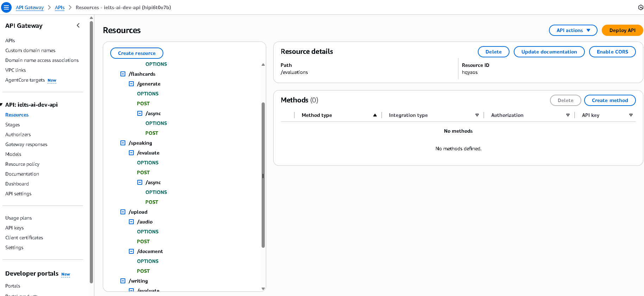644x296 pixels.
Task: Open API keys in sidebar
Action: click(x=14, y=228)
